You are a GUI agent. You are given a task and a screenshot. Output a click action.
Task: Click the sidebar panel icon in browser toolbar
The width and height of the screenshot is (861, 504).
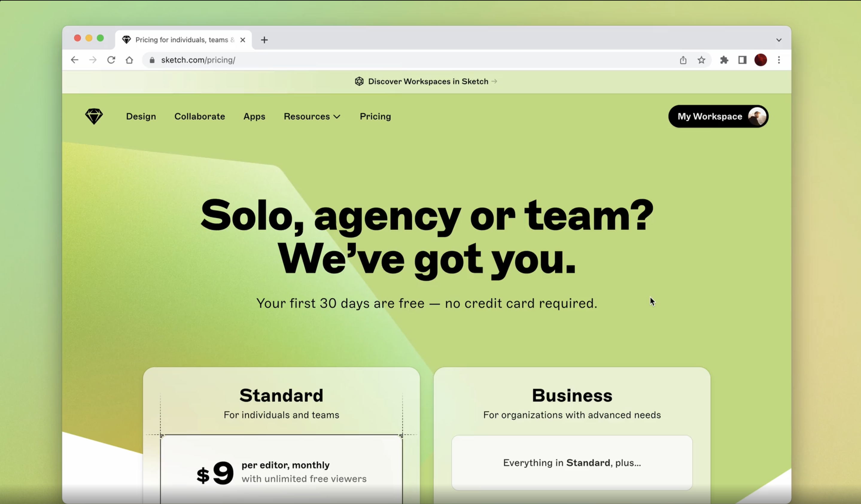coord(742,59)
